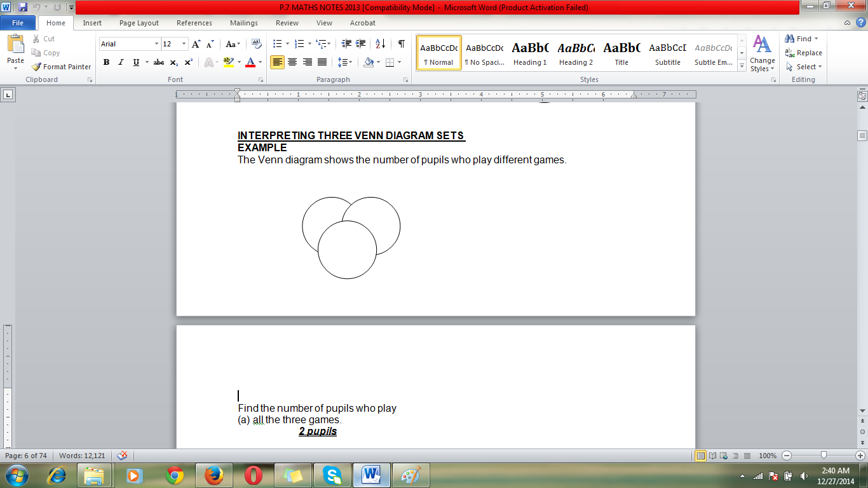Open the font name dropdown
Image resolution: width=868 pixels, height=488 pixels.
coord(157,44)
